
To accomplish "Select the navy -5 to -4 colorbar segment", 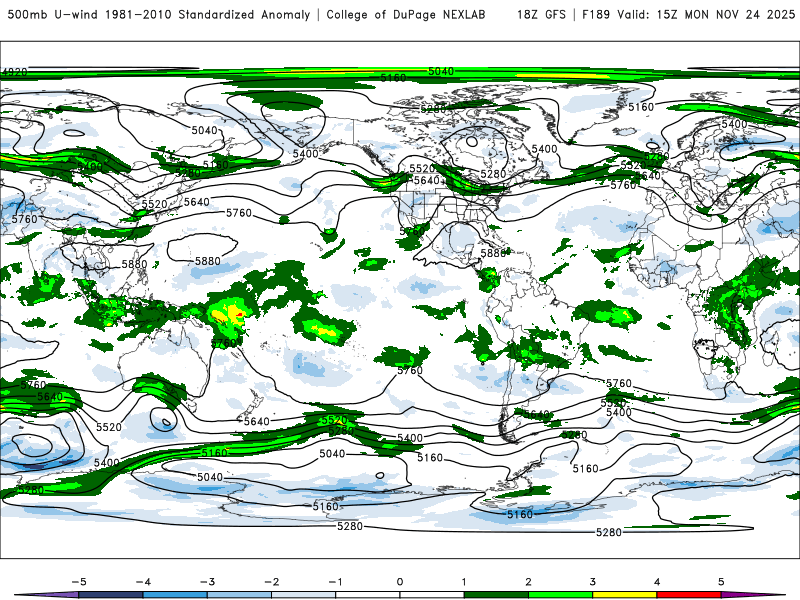I will tap(111, 595).
